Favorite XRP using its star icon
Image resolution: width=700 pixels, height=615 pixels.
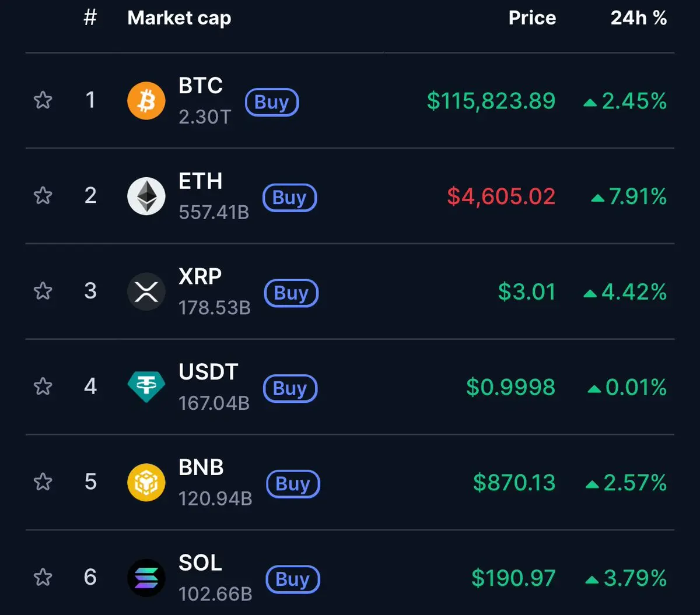[x=43, y=290]
